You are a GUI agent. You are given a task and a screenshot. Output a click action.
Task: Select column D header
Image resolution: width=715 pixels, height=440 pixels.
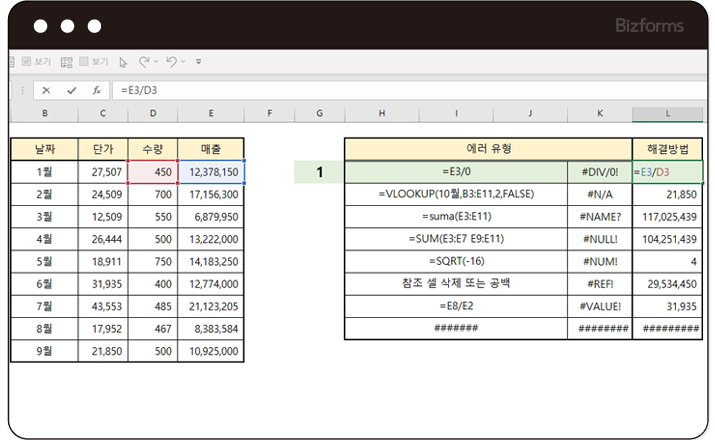(x=153, y=114)
